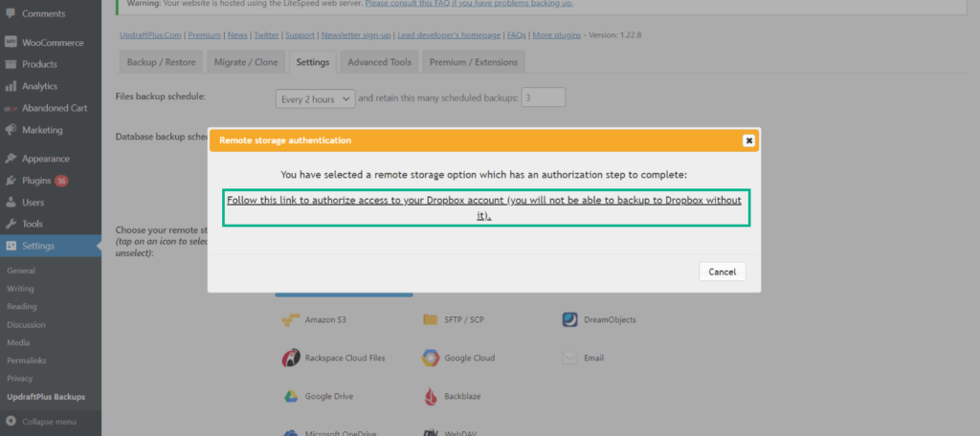This screenshot has width=980, height=436.
Task: Select the Settings tab
Action: (313, 62)
